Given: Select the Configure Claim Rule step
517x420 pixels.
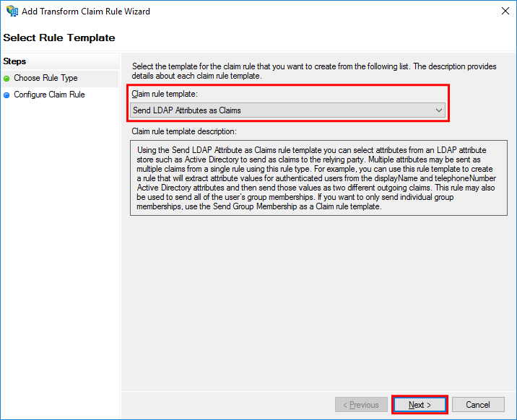Looking at the screenshot, I should tap(49, 95).
